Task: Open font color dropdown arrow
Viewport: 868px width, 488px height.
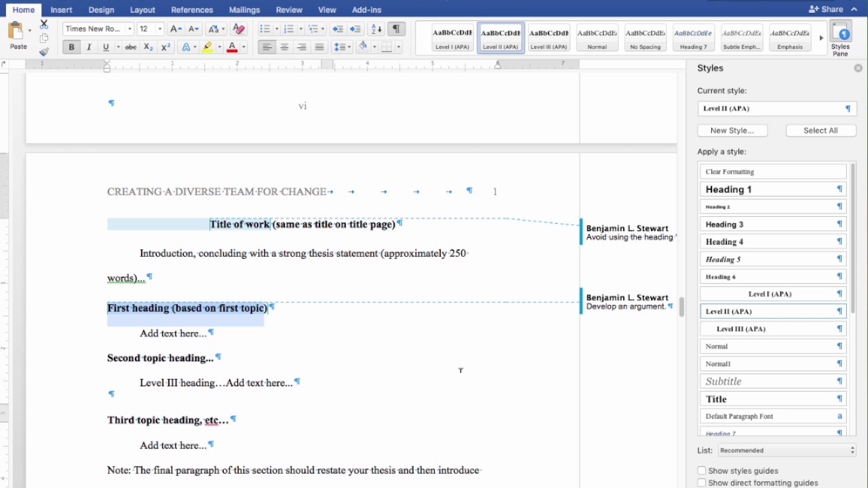Action: pos(243,47)
